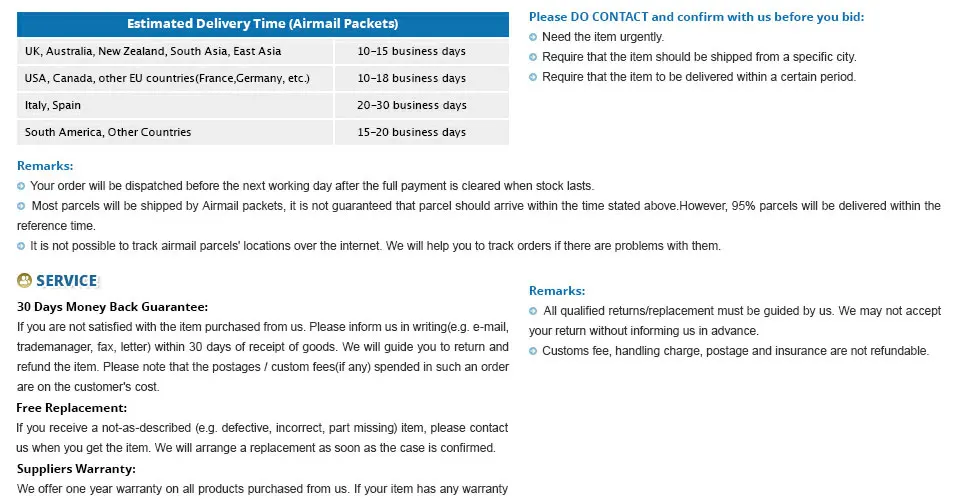Click the 'Free Replacement:' heading

pyautogui.click(x=71, y=408)
